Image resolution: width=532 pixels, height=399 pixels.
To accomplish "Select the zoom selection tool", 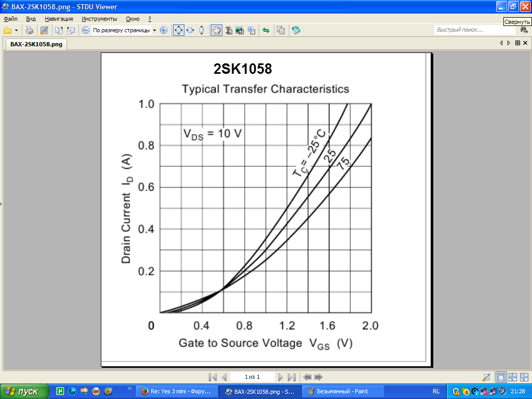I will [x=251, y=31].
